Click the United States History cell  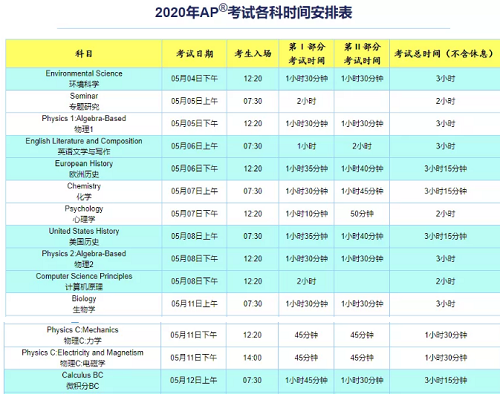[x=84, y=236]
